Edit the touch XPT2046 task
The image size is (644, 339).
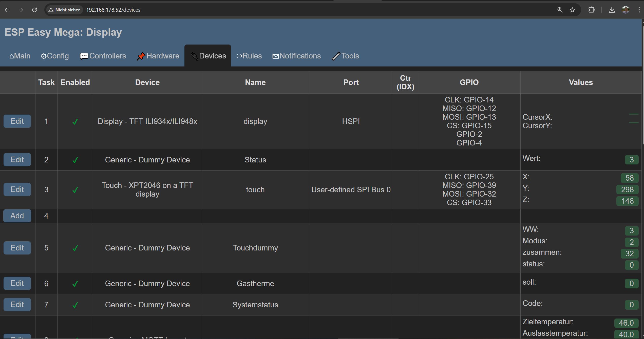coord(17,189)
